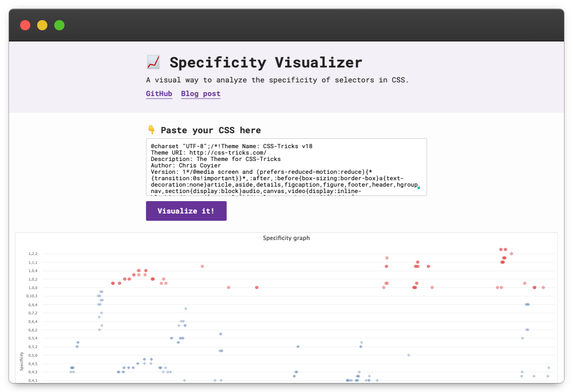The image size is (573, 392).
Task: Minimize the window using the yellow button
Action: click(42, 25)
